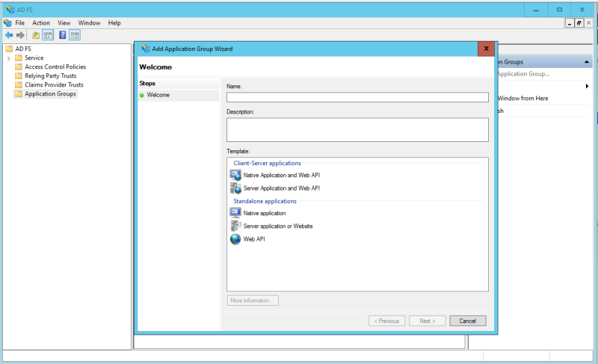Open the Help menu
This screenshot has height=364, width=598.
pos(114,23)
